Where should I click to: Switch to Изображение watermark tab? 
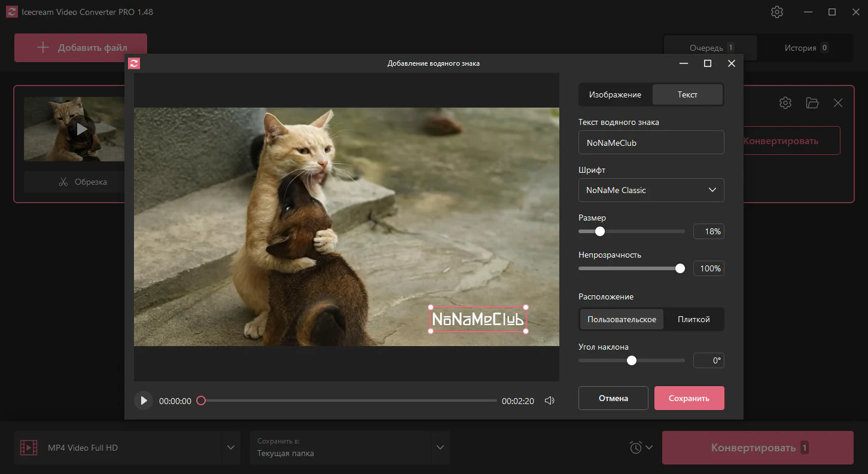tap(615, 94)
